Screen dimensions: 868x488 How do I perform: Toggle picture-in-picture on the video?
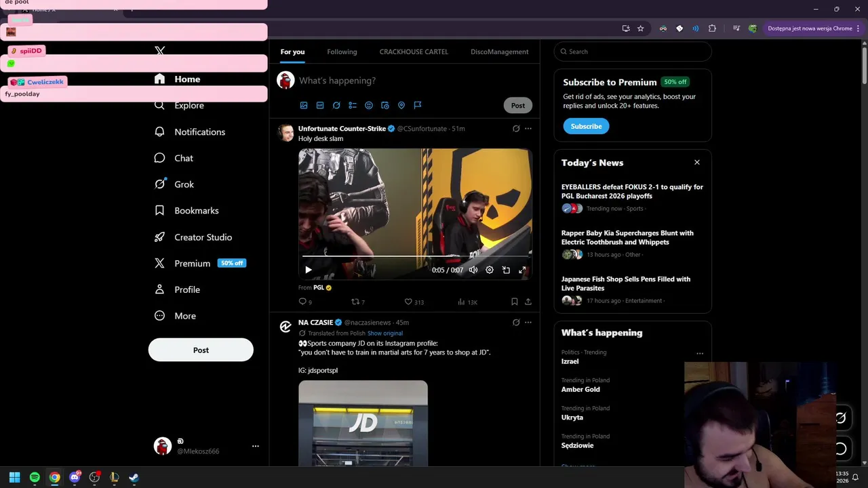(x=506, y=270)
